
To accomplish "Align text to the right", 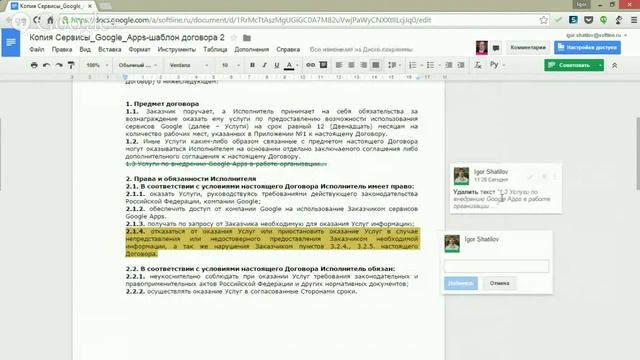I will [x=363, y=65].
